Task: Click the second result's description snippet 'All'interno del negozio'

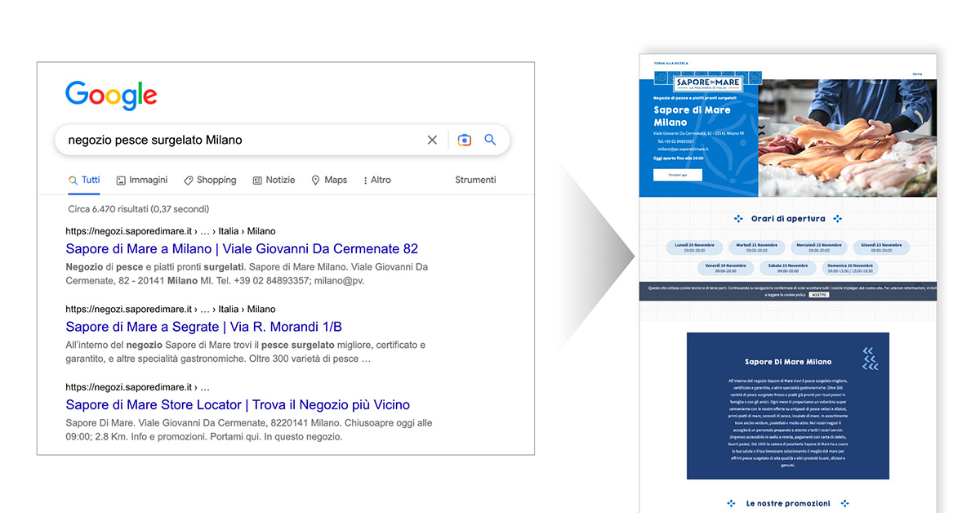Action: tap(245, 352)
